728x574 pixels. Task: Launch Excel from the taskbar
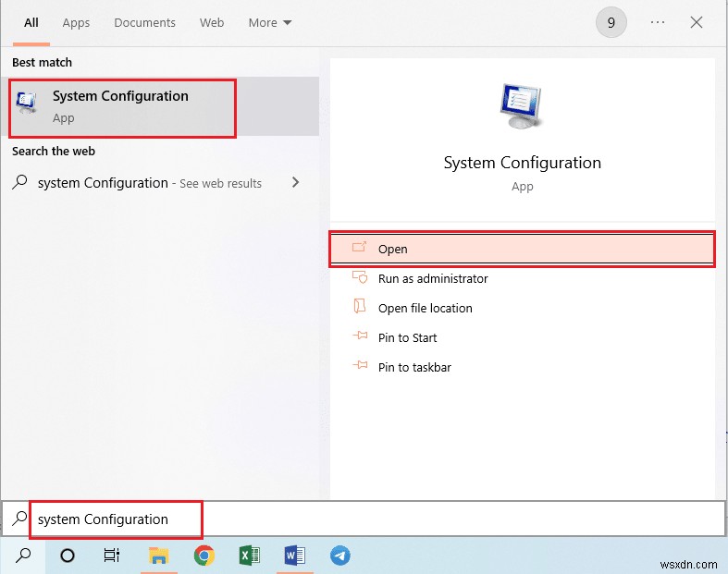[250, 555]
